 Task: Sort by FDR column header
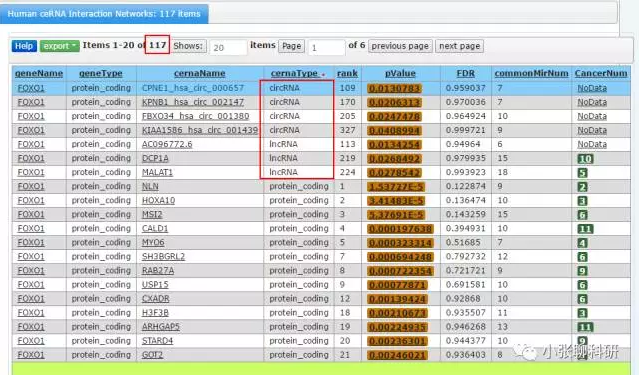(465, 73)
